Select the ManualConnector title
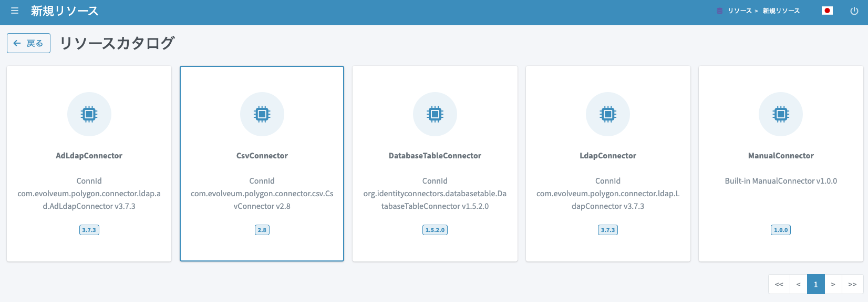868x302 pixels. (x=781, y=156)
